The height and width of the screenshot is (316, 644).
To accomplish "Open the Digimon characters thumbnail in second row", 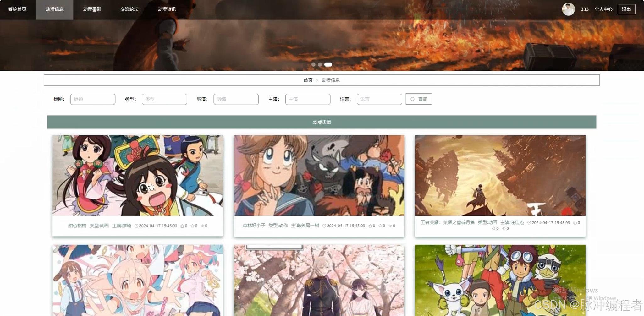I will pos(500,280).
